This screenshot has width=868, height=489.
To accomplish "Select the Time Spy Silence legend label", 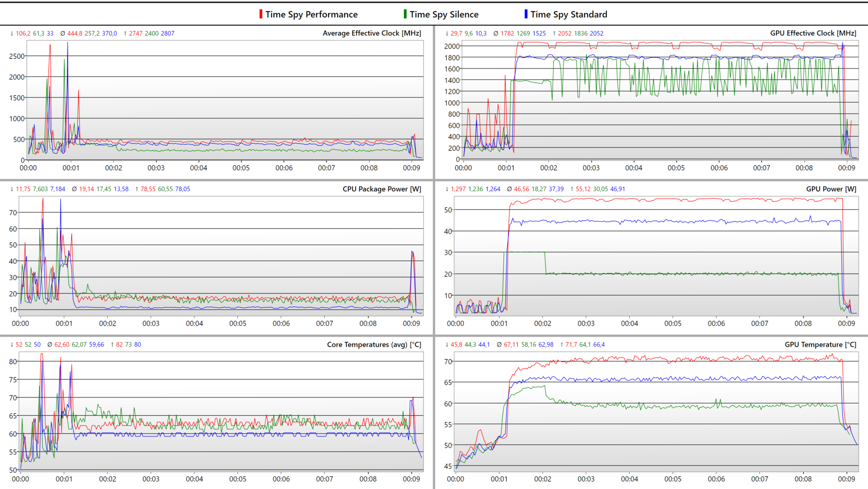I will [x=443, y=14].
